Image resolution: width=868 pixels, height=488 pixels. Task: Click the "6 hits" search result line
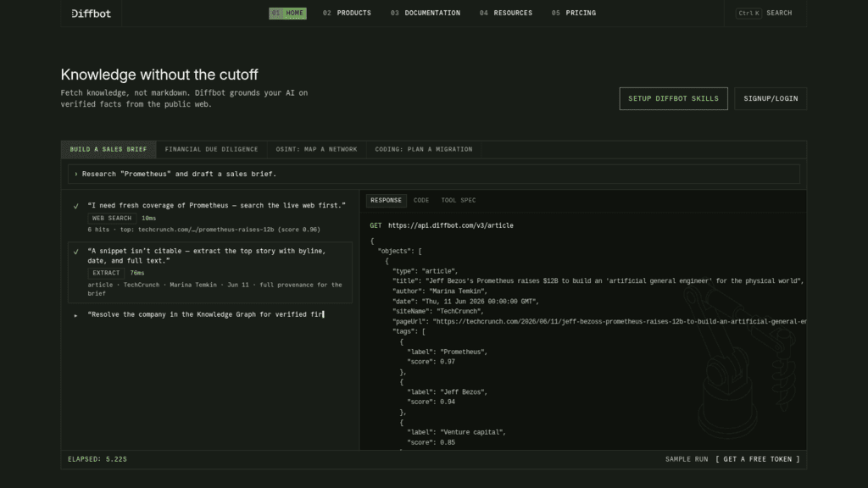(x=203, y=230)
